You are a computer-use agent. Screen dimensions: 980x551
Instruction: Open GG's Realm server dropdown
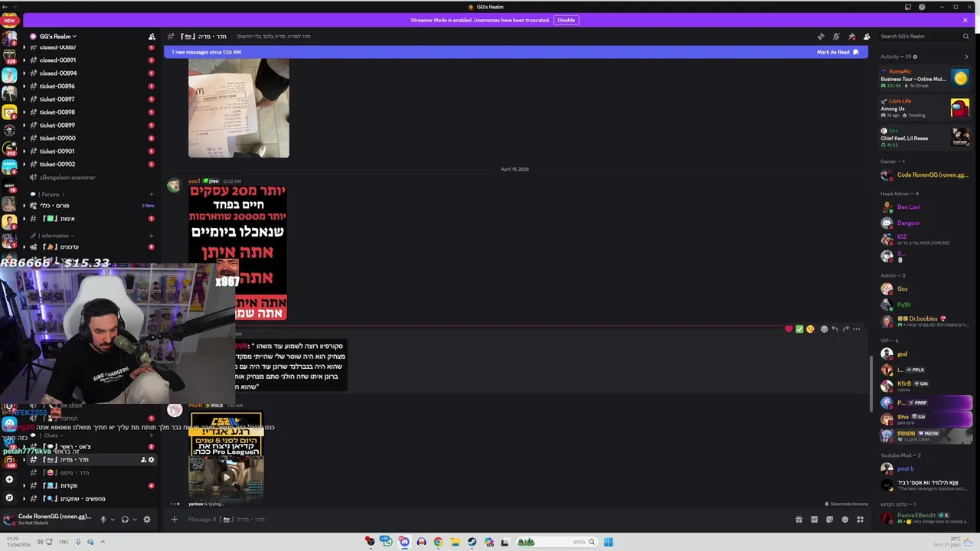pyautogui.click(x=58, y=36)
